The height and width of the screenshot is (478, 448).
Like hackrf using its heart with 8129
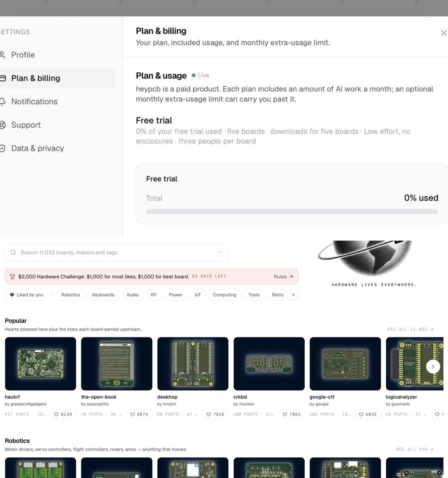[63, 414]
